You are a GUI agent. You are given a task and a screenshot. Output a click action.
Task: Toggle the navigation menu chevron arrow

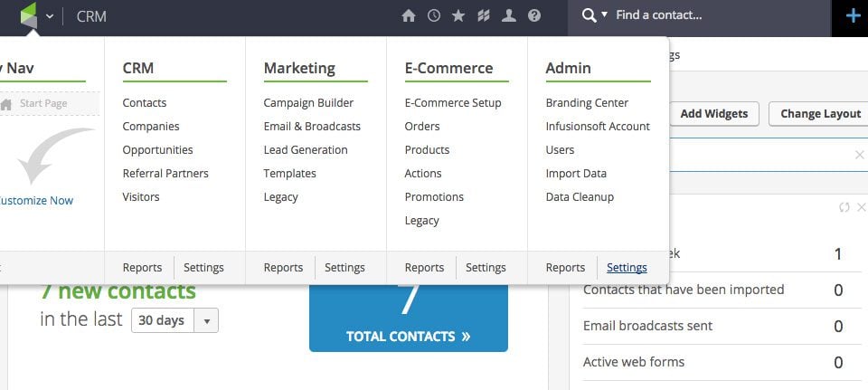click(x=50, y=16)
